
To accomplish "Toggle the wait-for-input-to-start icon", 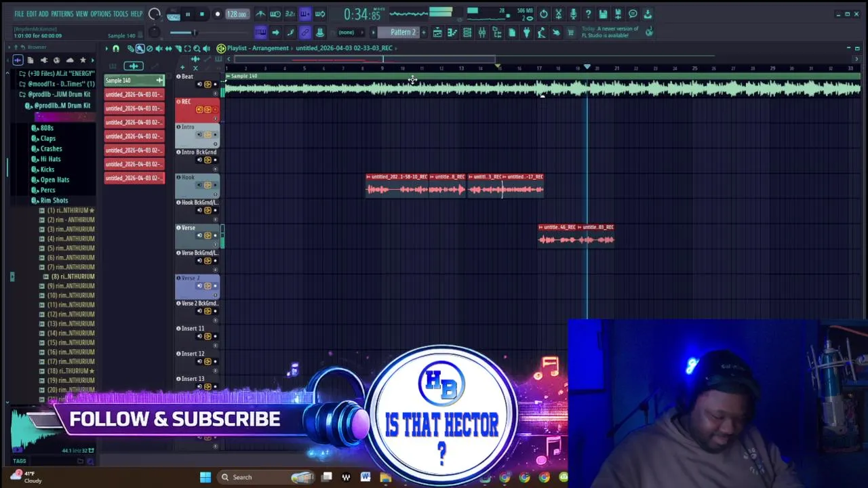I will click(x=275, y=14).
